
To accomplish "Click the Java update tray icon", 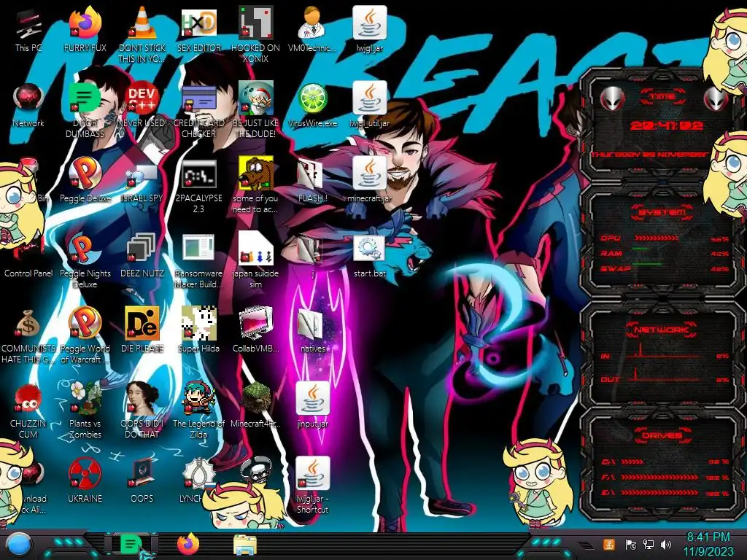I will click(x=609, y=544).
